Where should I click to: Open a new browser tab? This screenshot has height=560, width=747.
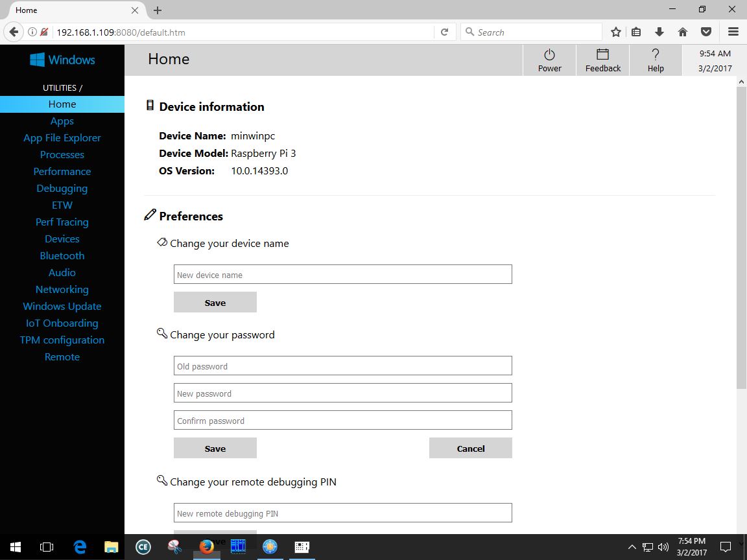point(158,10)
